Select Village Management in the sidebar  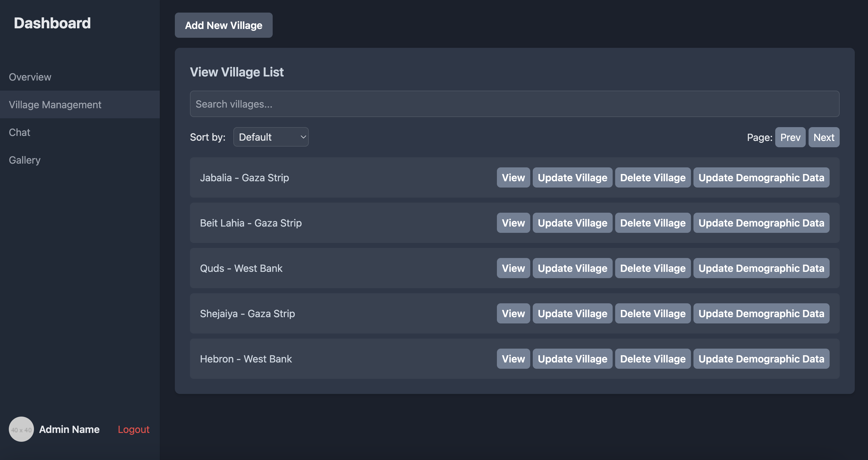[55, 104]
